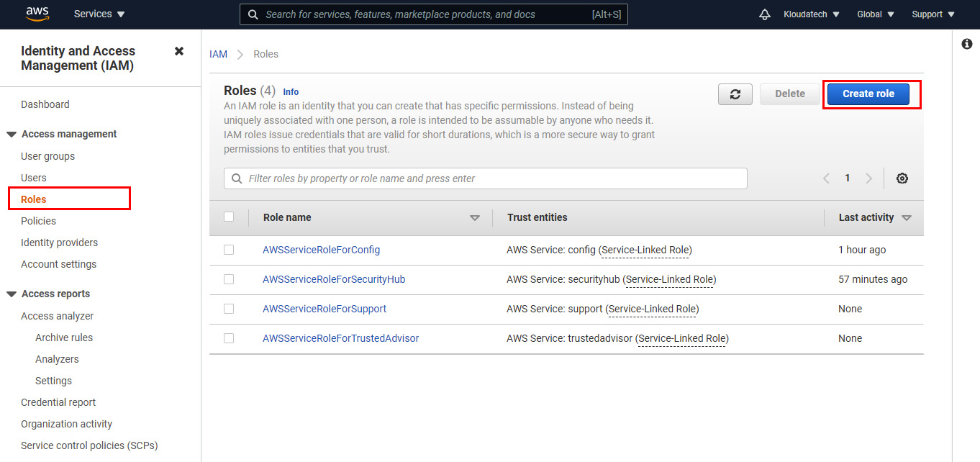Screen dimensions: 980x462
Task: Open Access analyzer in sidebar
Action: coord(57,316)
